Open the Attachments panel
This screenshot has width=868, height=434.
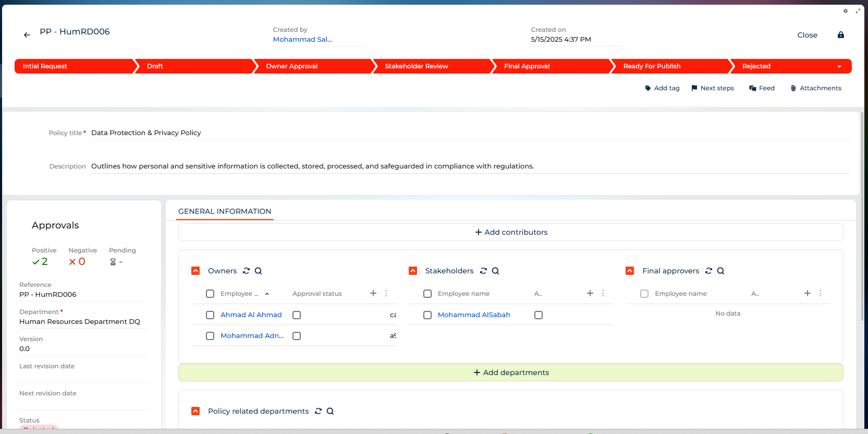[816, 88]
